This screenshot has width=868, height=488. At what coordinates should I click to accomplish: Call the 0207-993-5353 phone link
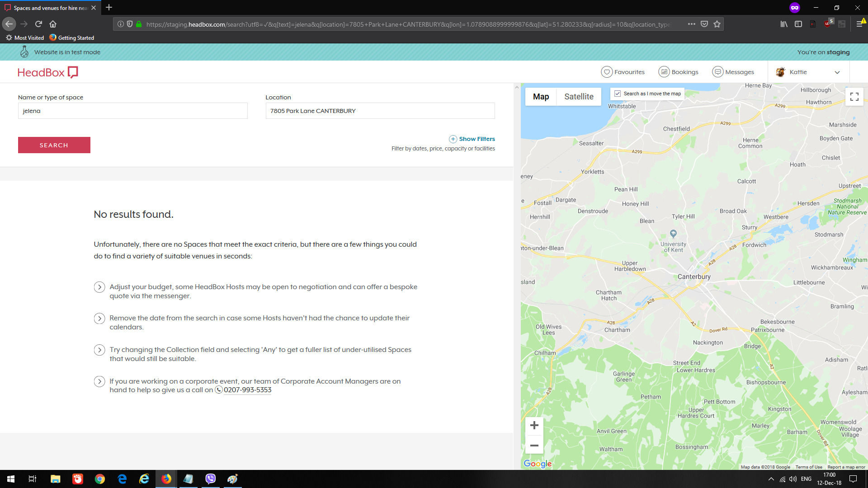[x=247, y=390]
